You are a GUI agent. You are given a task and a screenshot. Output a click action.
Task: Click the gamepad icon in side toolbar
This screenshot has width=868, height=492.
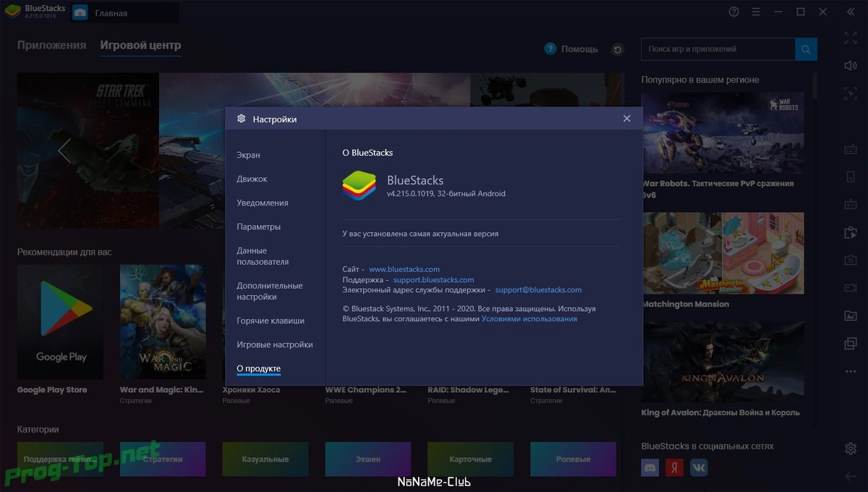pos(851,204)
